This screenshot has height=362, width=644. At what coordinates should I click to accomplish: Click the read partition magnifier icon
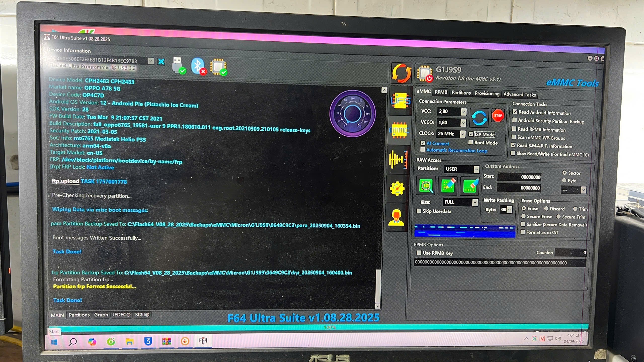(x=426, y=186)
